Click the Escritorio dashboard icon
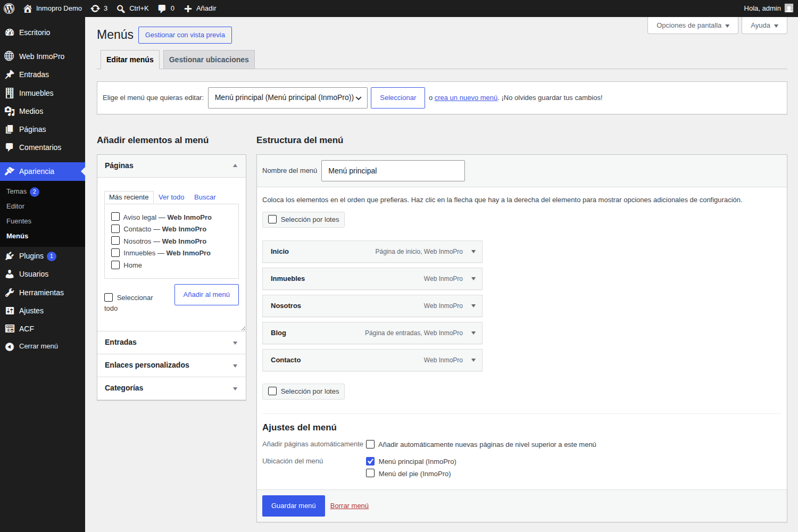798x532 pixels. pyautogui.click(x=10, y=32)
